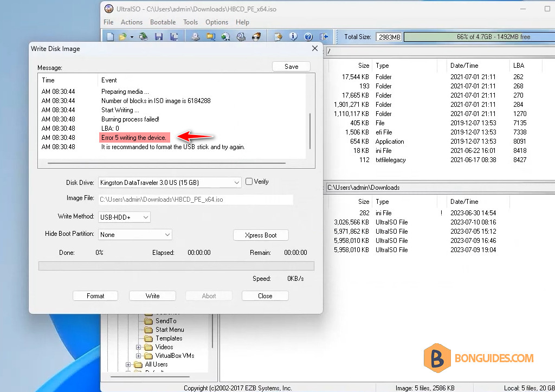Image resolution: width=555 pixels, height=392 pixels.
Task: Select the efi File row
Action: point(439,132)
